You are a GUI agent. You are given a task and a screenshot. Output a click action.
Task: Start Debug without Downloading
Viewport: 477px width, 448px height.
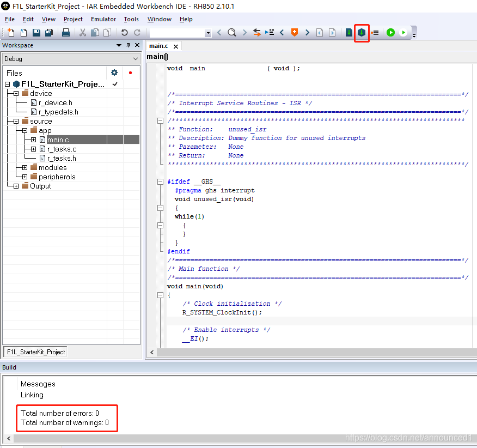tap(403, 32)
